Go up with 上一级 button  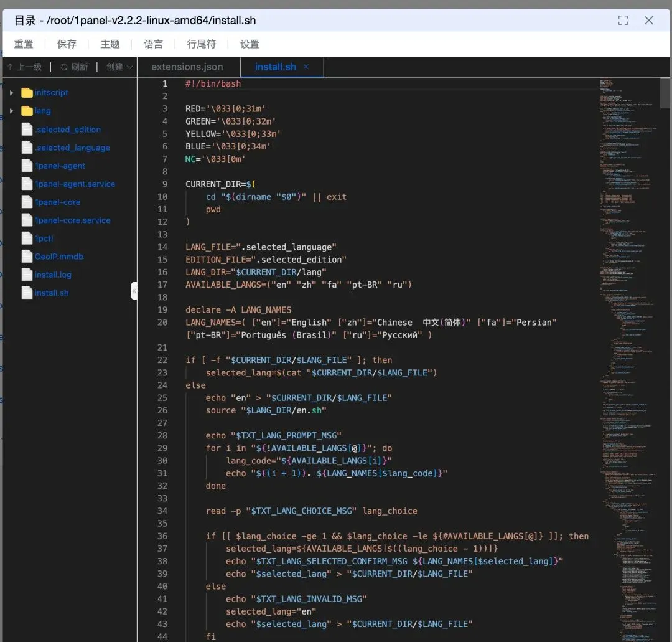24,67
